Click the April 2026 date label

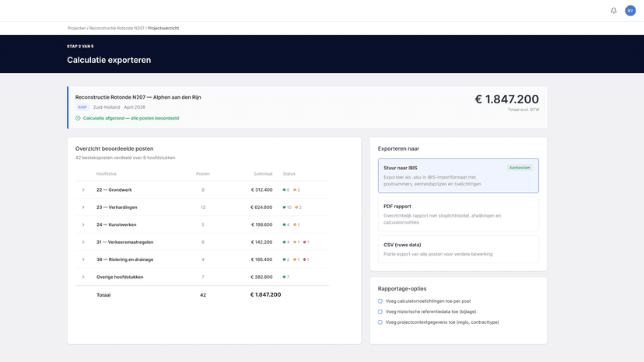[135, 107]
